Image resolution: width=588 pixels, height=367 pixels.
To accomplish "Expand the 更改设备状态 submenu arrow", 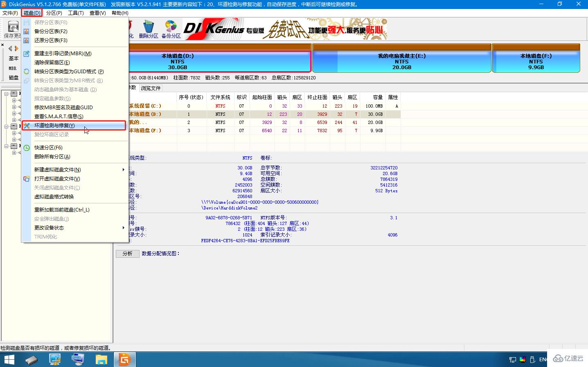I will point(123,227).
